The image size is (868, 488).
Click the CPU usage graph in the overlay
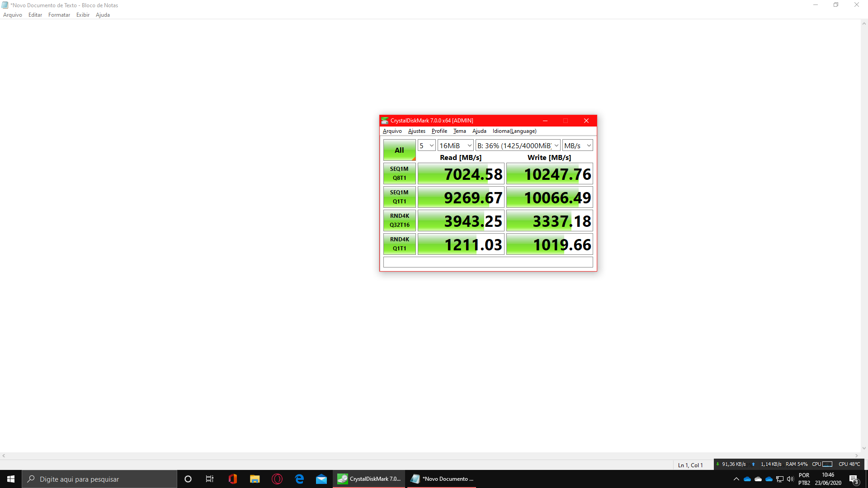[x=827, y=464]
